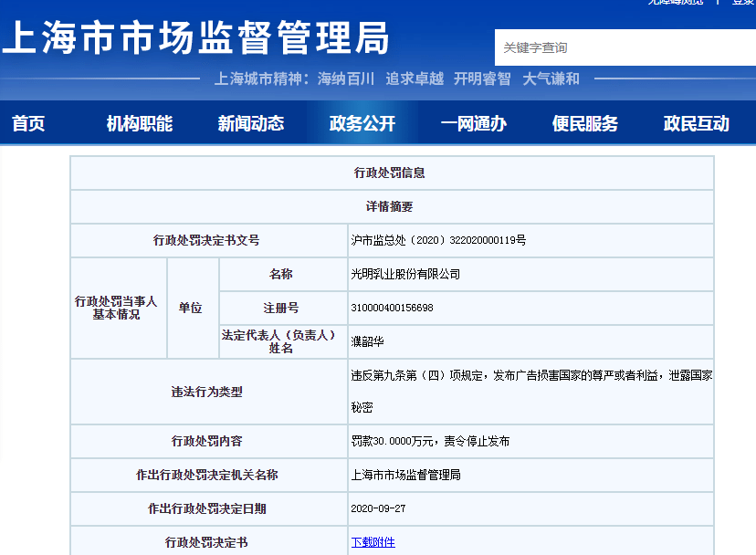Open the 便民服务 navigation item
Image resolution: width=756 pixels, height=555 pixels.
coord(585,123)
